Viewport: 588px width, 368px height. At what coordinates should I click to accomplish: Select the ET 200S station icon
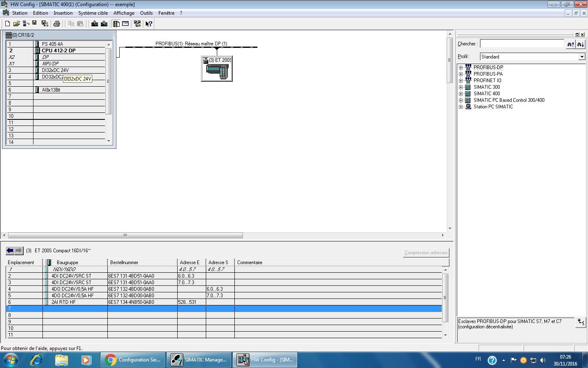pyautogui.click(x=217, y=69)
